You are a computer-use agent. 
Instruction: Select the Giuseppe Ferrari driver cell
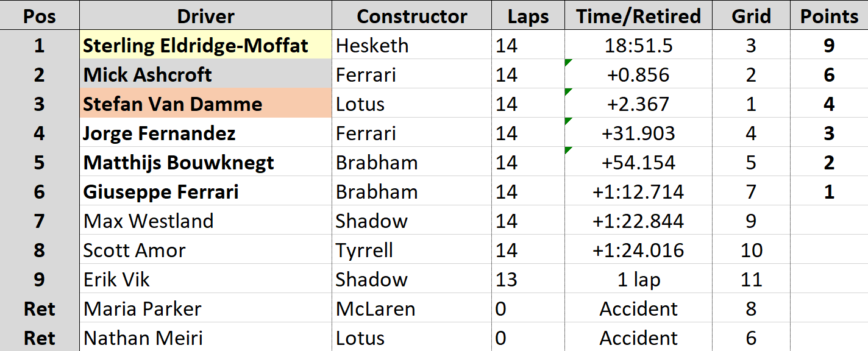pos(205,192)
